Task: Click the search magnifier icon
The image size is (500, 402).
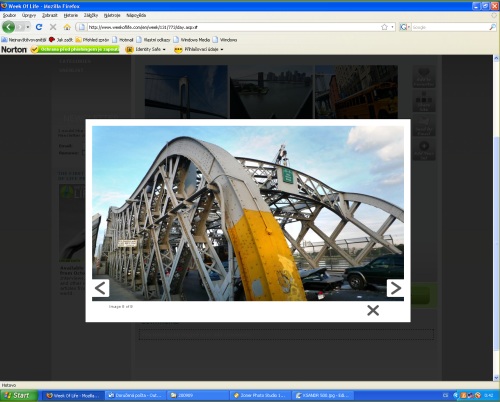Action: click(x=492, y=27)
